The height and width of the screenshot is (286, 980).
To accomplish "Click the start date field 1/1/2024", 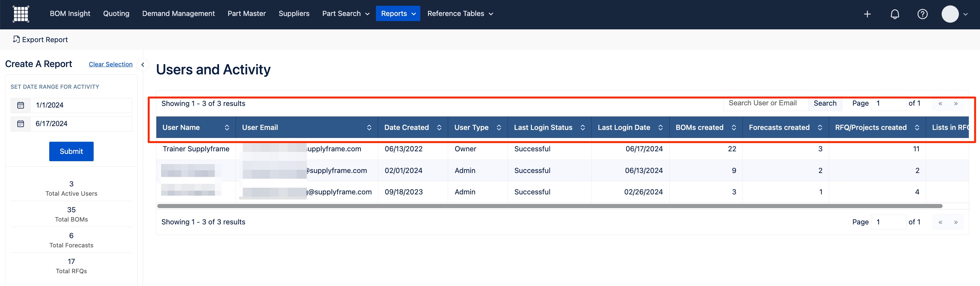I will coord(81,105).
